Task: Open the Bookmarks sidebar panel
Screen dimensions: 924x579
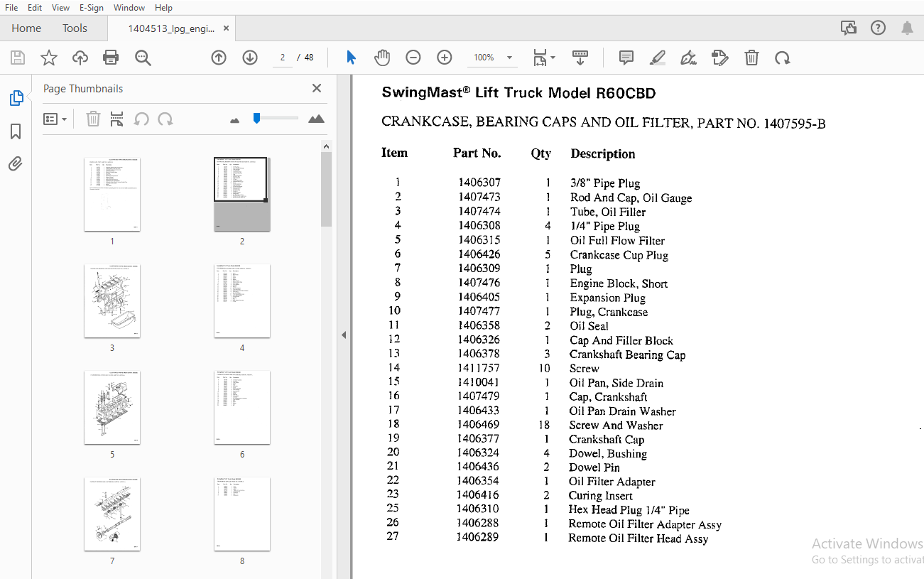Action: pos(16,131)
